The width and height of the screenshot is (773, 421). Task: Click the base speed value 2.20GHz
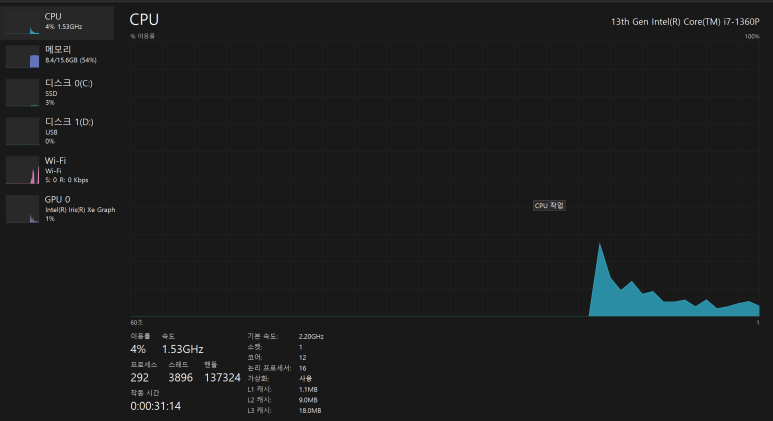311,336
